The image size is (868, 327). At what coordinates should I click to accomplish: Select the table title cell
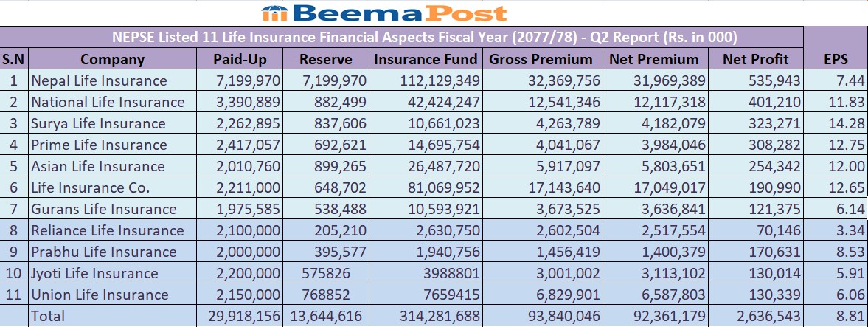click(424, 38)
